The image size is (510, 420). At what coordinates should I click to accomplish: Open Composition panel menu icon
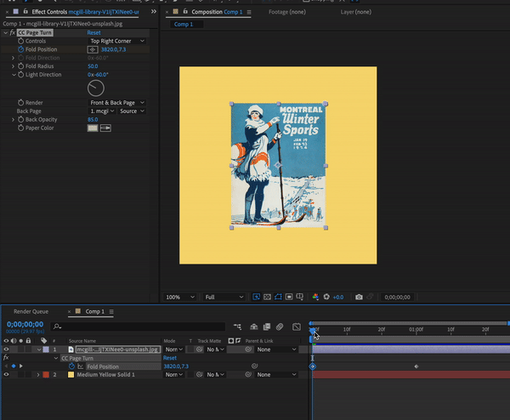249,12
